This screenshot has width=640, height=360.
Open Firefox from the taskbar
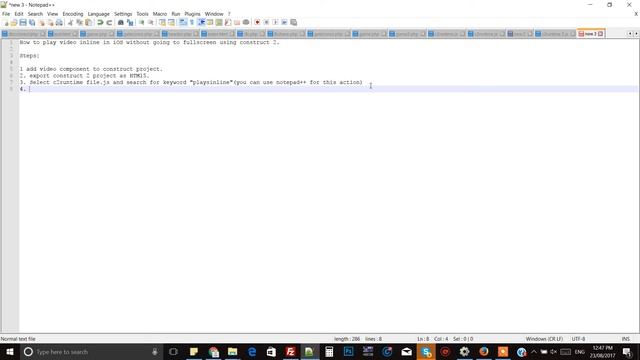pyautogui.click(x=484, y=351)
